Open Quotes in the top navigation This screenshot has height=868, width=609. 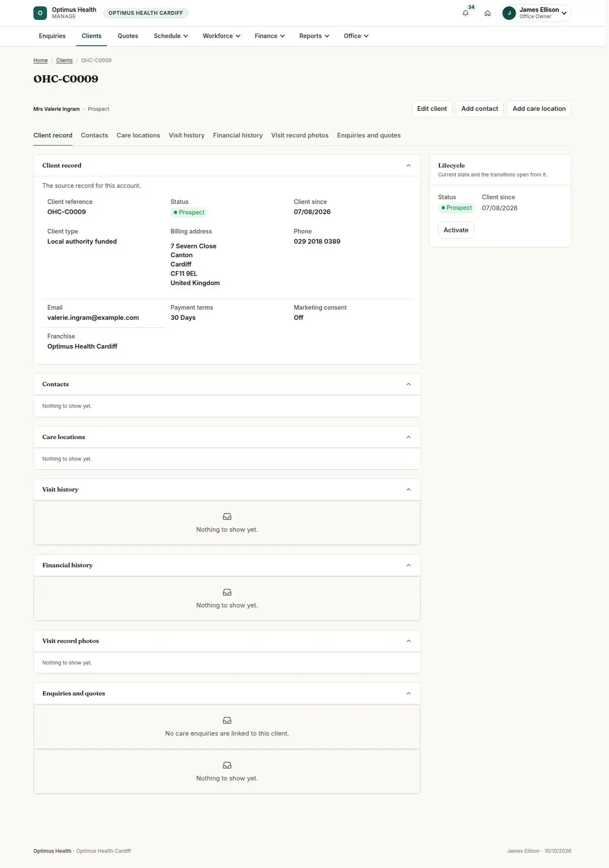[128, 36]
